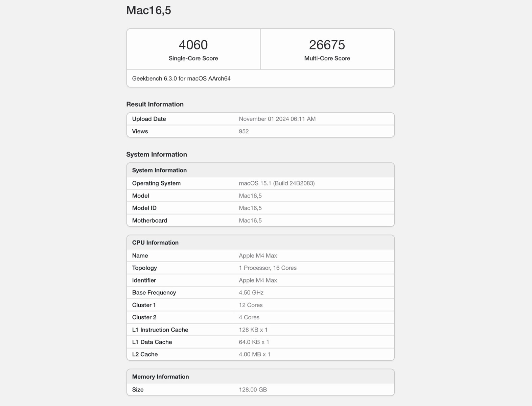Viewport: 532px width, 406px height.
Task: Select the Multi-Core Score label
Action: [327, 58]
